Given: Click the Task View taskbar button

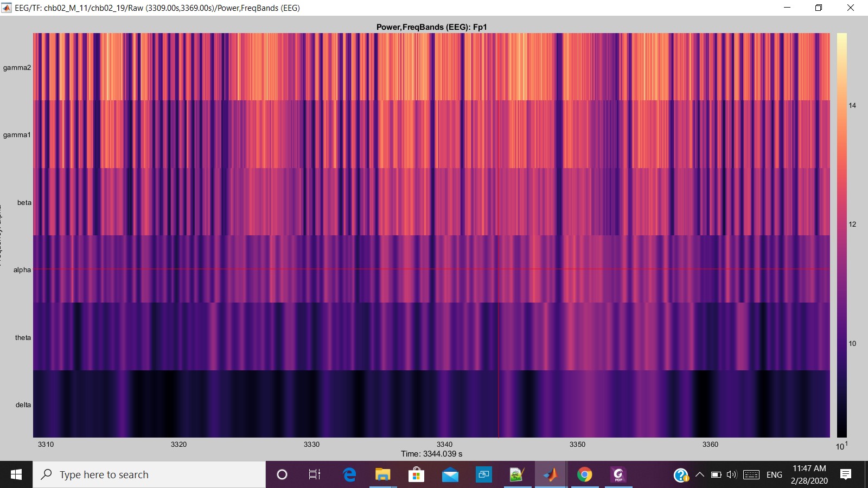Looking at the screenshot, I should [x=314, y=474].
